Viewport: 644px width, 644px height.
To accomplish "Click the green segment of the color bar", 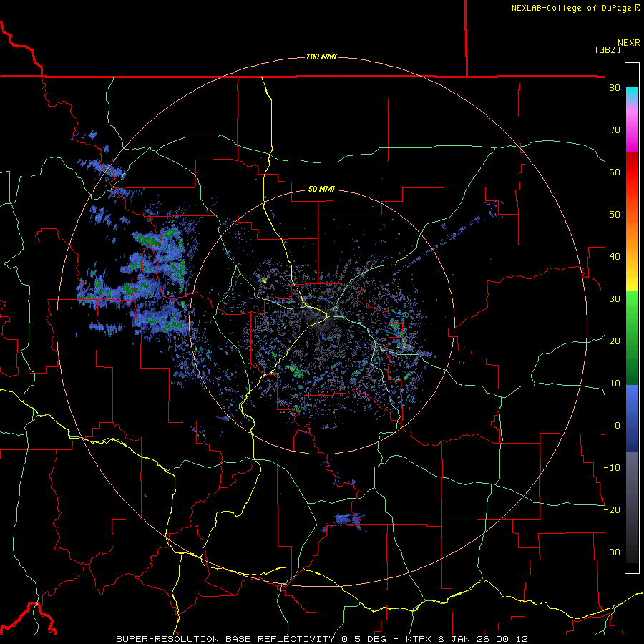I will pos(632,338).
